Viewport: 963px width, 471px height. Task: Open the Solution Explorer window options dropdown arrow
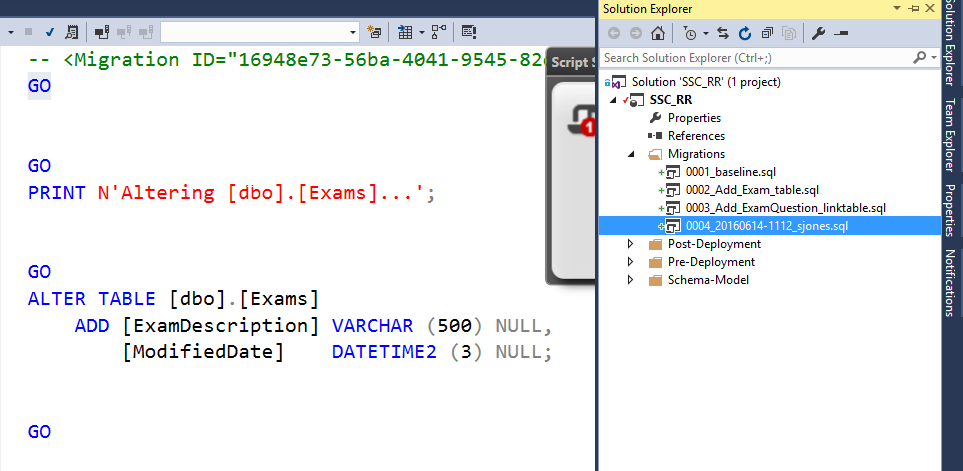coord(898,8)
